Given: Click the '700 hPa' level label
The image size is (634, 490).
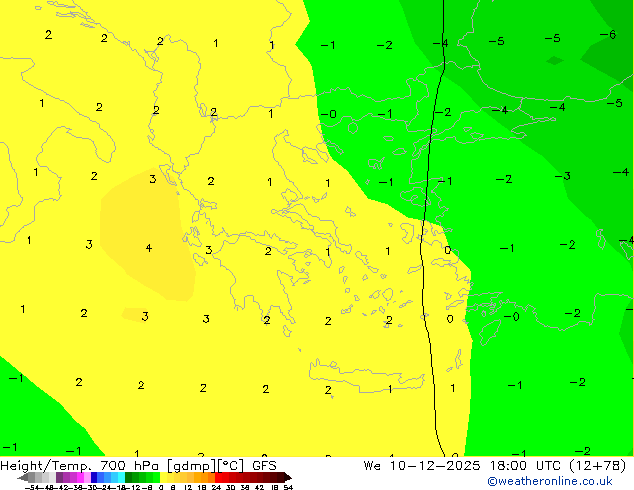Looking at the screenshot, I should pos(129,466).
